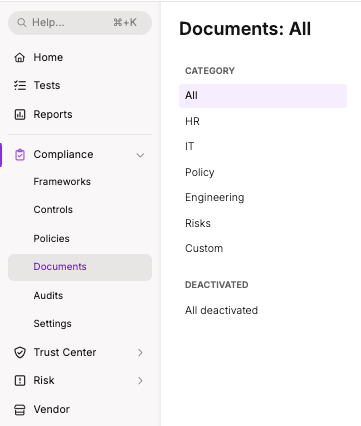Image resolution: width=361 pixels, height=426 pixels.
Task: Expand the Risk submenu arrow
Action: point(140,380)
